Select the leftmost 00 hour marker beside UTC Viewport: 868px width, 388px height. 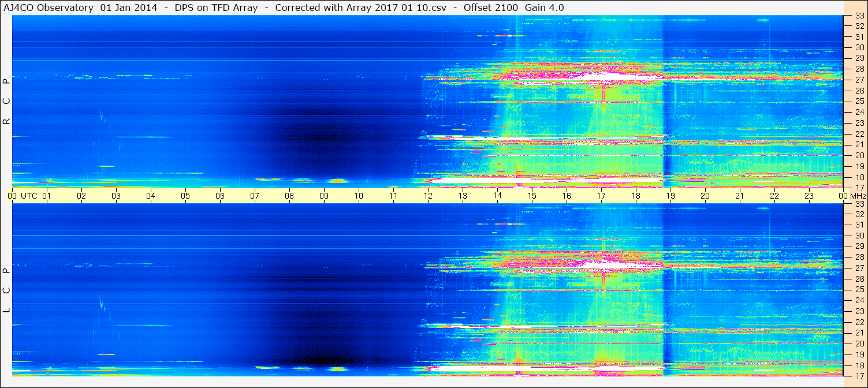tap(12, 196)
